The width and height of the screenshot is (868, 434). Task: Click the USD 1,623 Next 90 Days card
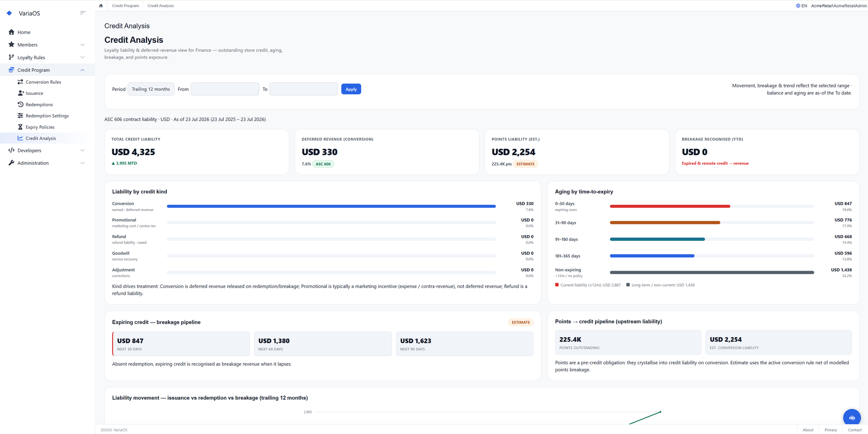point(465,344)
